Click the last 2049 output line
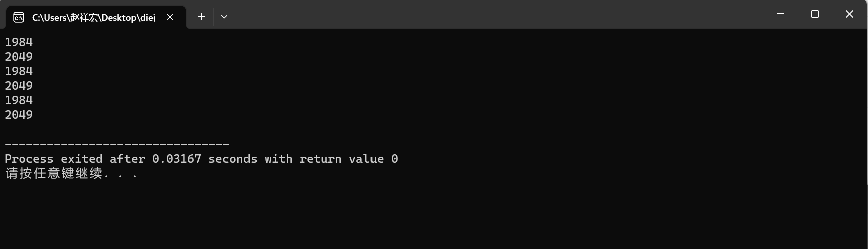Image resolution: width=868 pixels, height=249 pixels. point(19,115)
